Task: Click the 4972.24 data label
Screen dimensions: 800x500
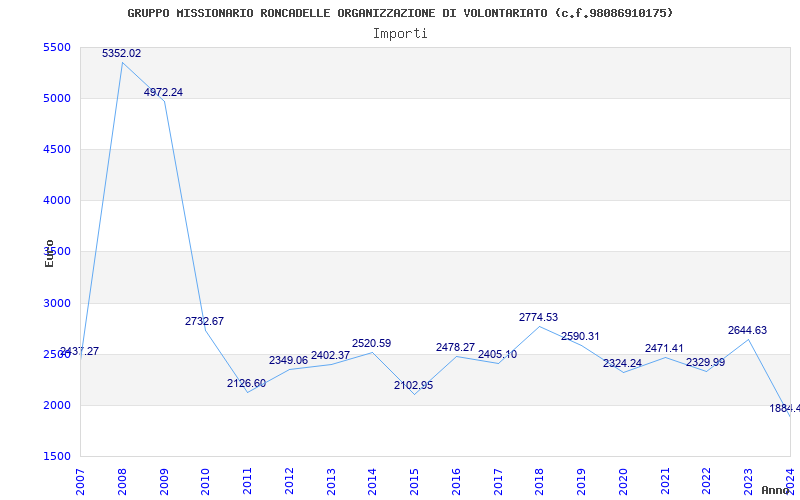Action: (163, 92)
